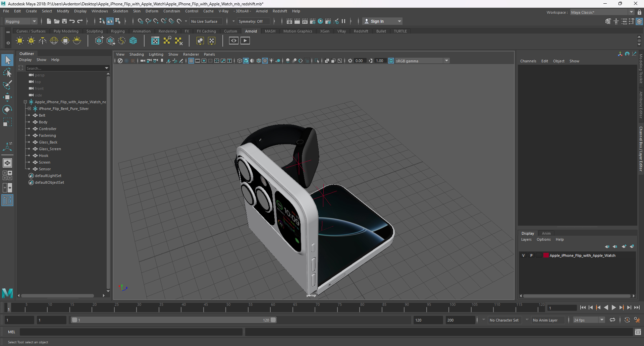Click the Arnold Stand-in cube shelf icon
Screen dimensions: 644x346
coord(99,41)
